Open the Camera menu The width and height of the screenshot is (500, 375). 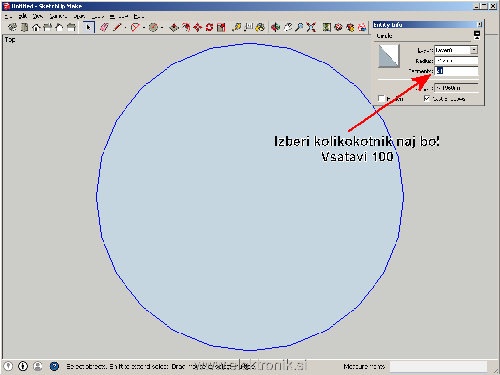click(x=58, y=16)
